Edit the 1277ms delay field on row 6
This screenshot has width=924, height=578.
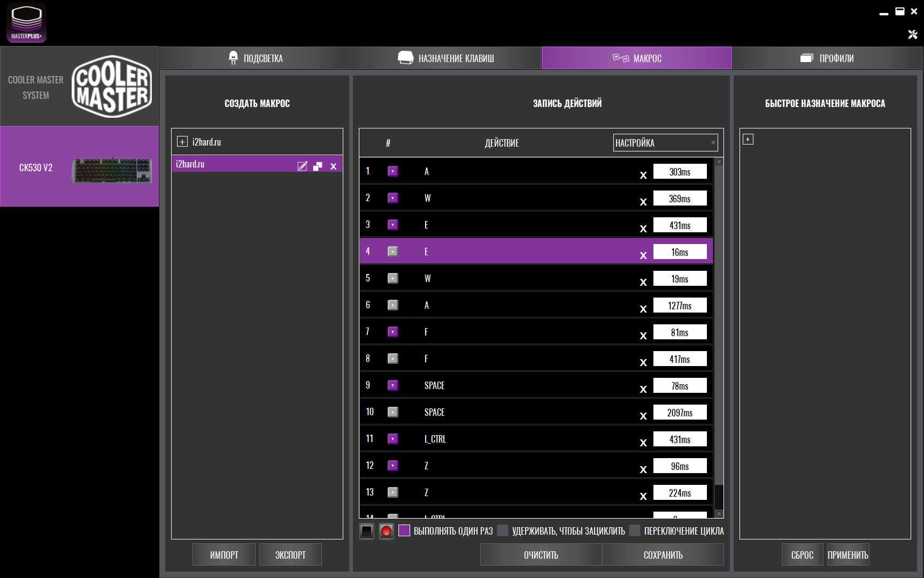680,306
